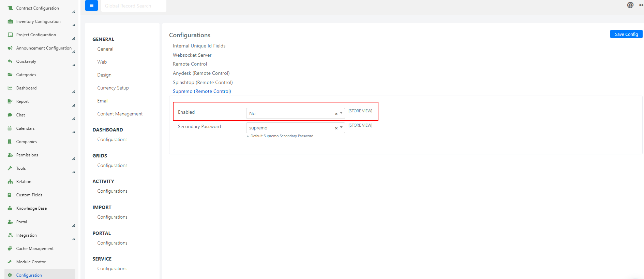Viewport: 644px width, 279px height.
Task: Click the Report icon in sidebar
Action: (x=10, y=101)
